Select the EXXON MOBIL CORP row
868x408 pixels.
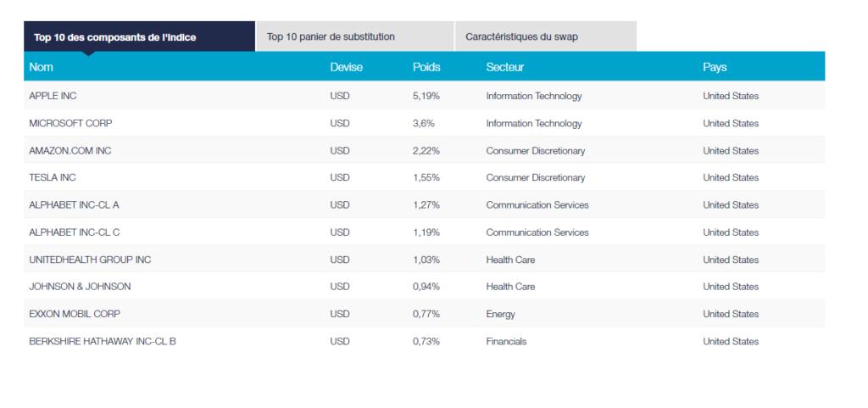(x=75, y=314)
